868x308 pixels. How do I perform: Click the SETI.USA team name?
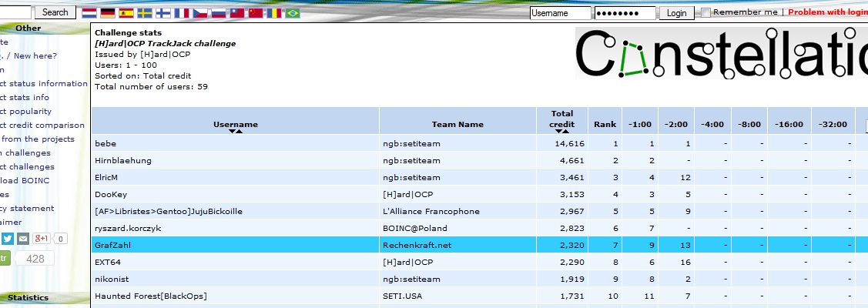click(402, 296)
